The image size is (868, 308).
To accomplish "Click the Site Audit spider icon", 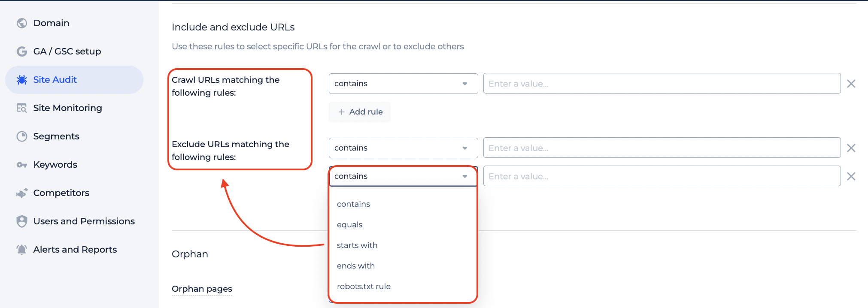I will pos(22,80).
